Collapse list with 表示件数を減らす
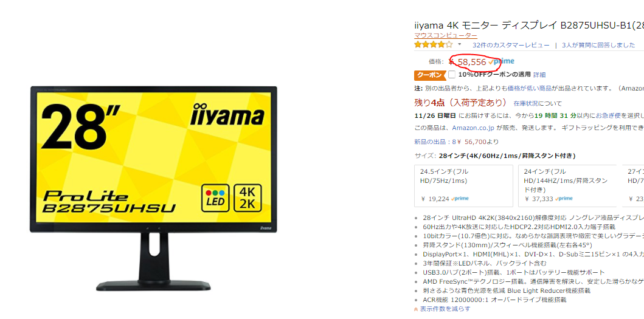This screenshot has width=644, height=319. tap(442, 309)
